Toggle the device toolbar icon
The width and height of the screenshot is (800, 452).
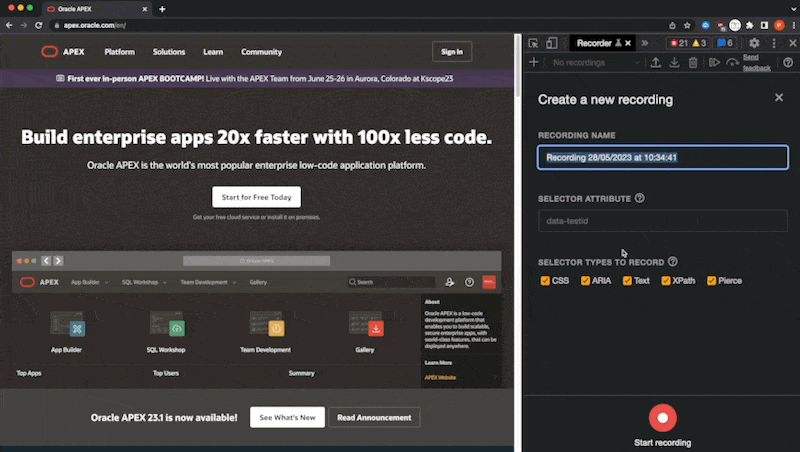(x=552, y=43)
